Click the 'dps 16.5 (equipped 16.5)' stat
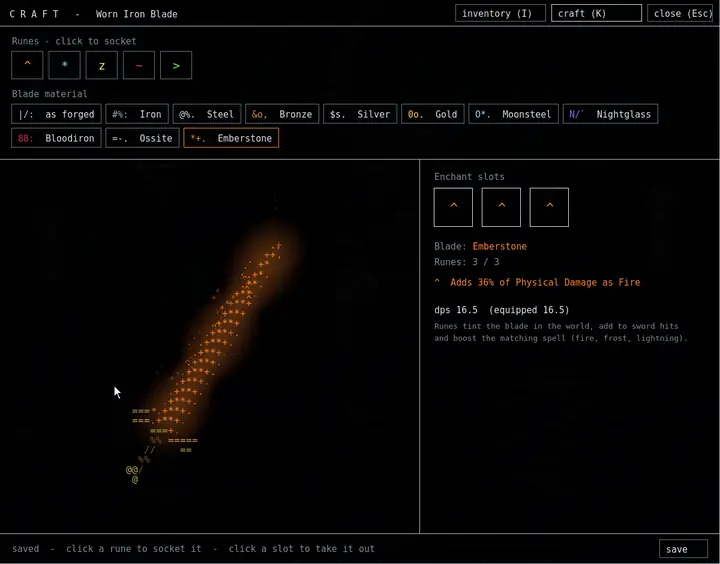Screen dimensions: 720x564 pyautogui.click(x=501, y=310)
